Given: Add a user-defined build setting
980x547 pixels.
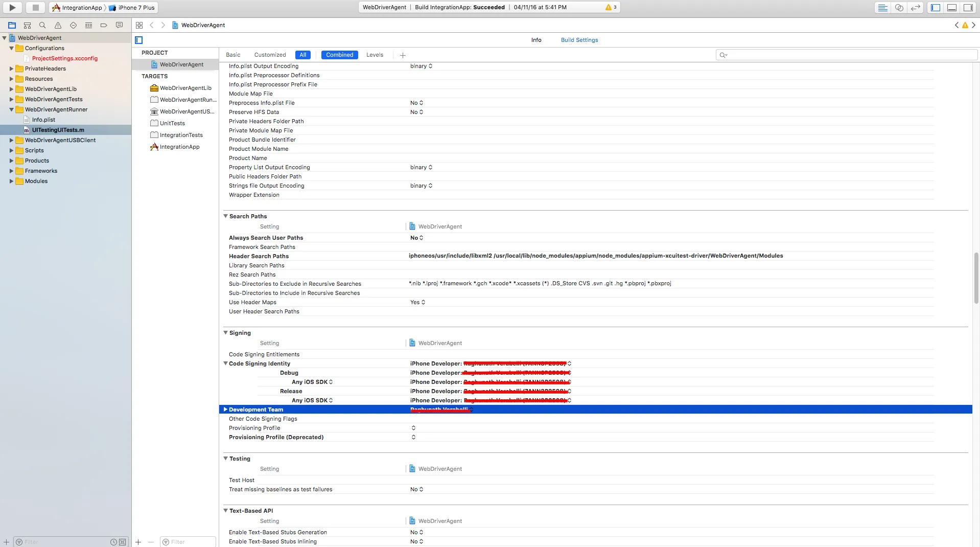Looking at the screenshot, I should coord(403,55).
